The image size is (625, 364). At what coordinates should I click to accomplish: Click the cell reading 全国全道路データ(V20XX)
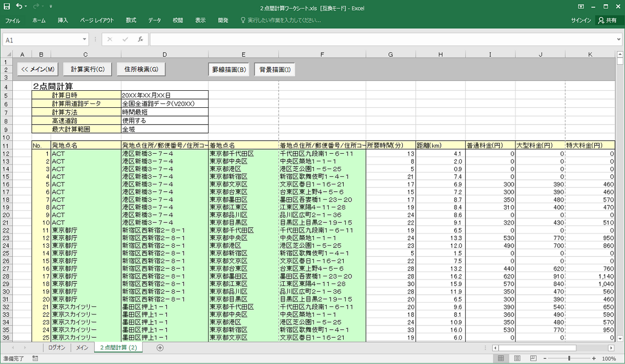(165, 103)
